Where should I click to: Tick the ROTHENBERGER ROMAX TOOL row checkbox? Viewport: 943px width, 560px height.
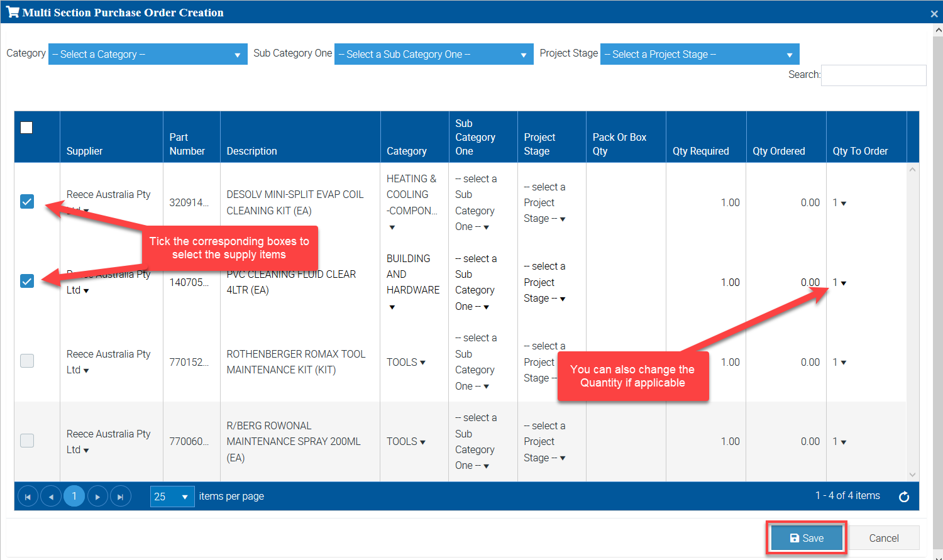[27, 361]
